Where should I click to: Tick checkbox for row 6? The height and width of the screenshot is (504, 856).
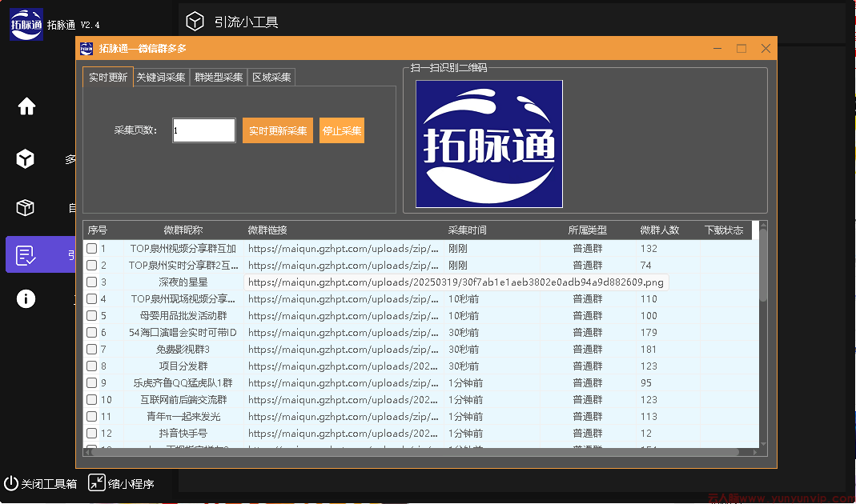[x=92, y=332]
